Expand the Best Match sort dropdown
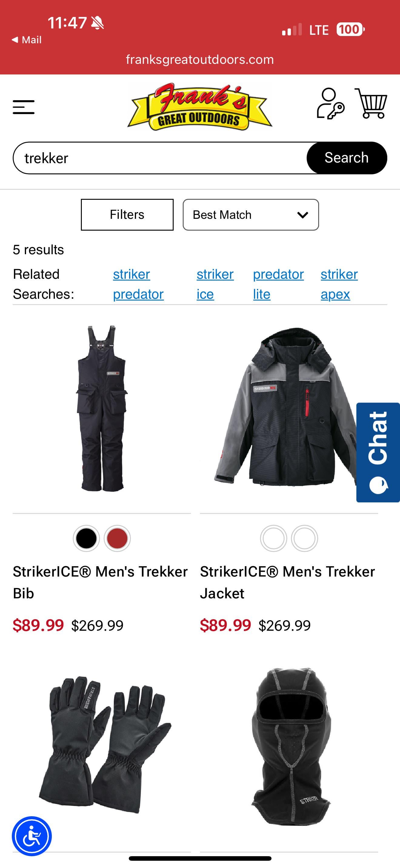Image resolution: width=400 pixels, height=868 pixels. click(251, 215)
